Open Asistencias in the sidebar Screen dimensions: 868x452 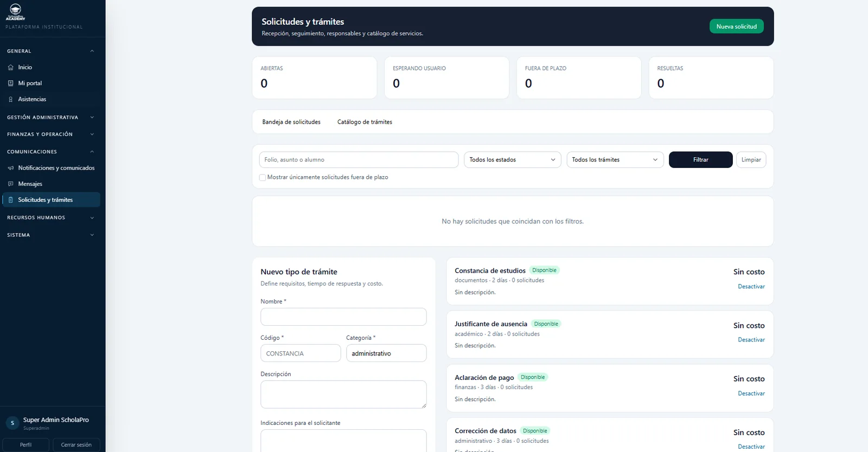(52, 99)
